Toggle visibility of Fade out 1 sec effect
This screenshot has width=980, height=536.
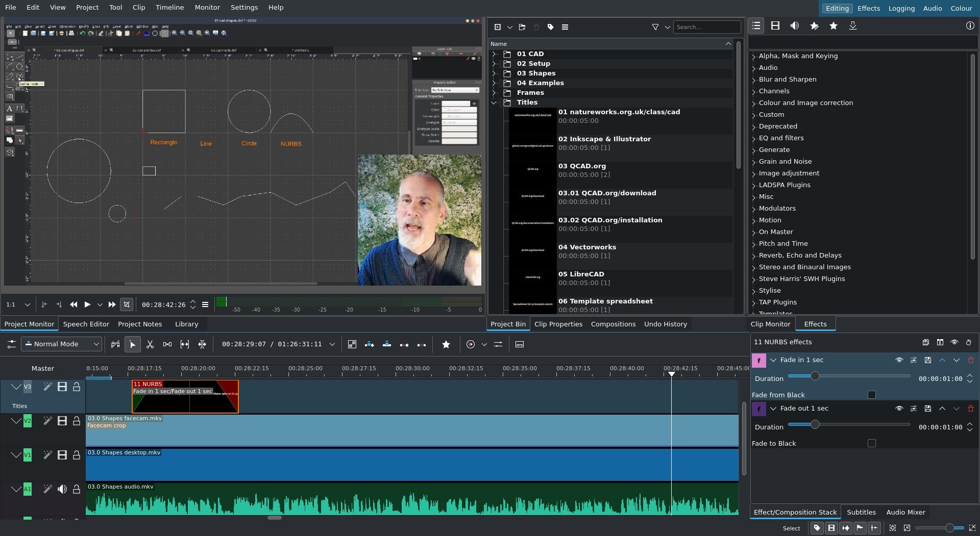tap(899, 409)
